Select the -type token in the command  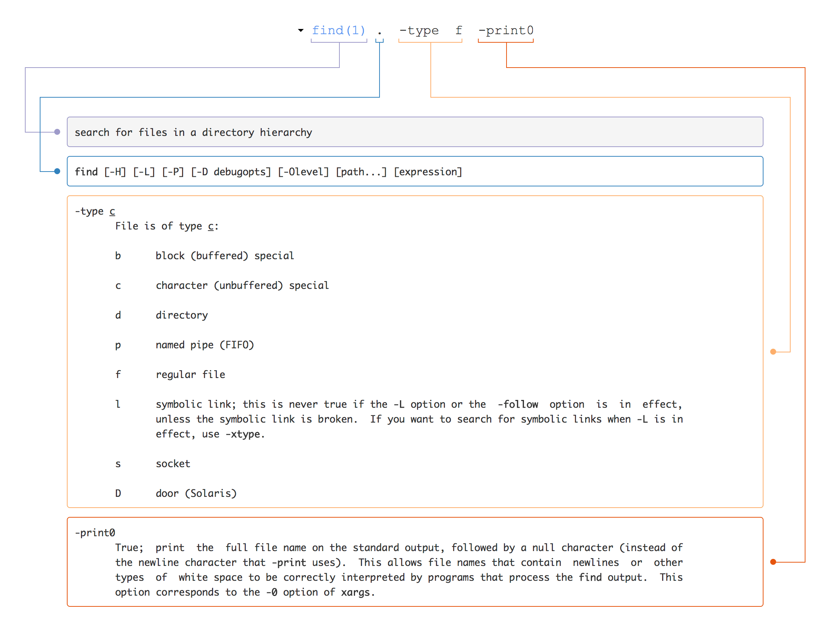click(x=419, y=30)
